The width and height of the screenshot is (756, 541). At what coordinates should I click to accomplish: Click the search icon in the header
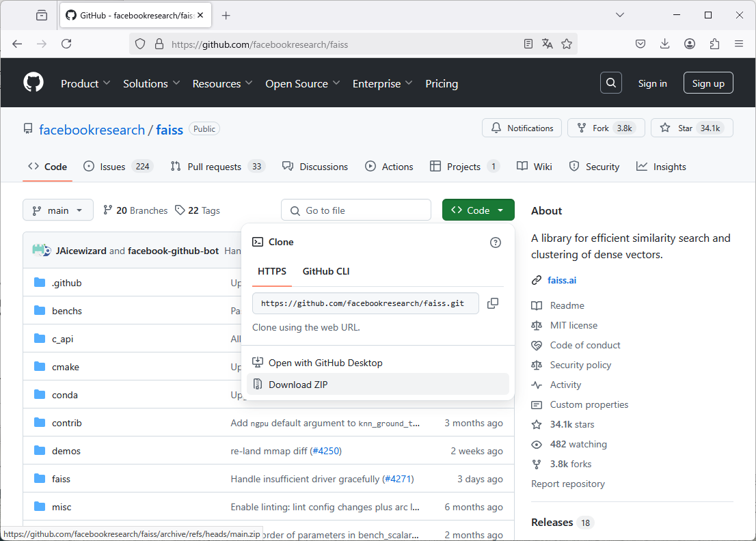(610, 82)
